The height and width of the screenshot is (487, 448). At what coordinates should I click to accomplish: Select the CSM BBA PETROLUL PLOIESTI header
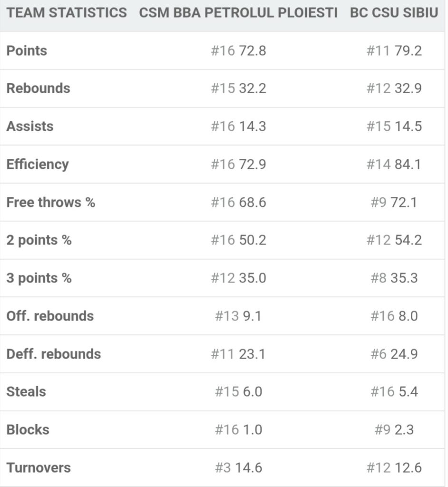(238, 13)
